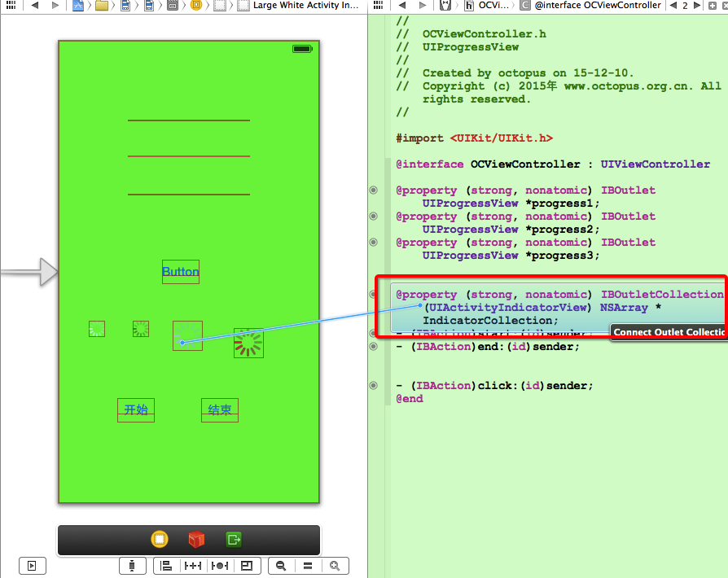Screen dimensions: 728x578
Task: Select the battery icon in status bar
Action: click(x=302, y=49)
